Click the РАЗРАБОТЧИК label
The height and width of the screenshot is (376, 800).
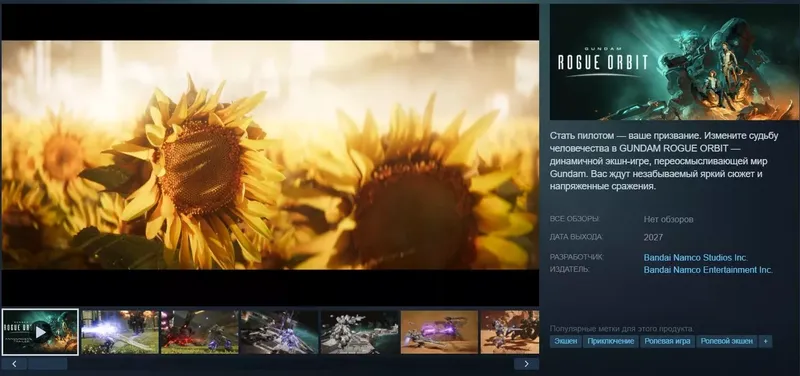577,257
